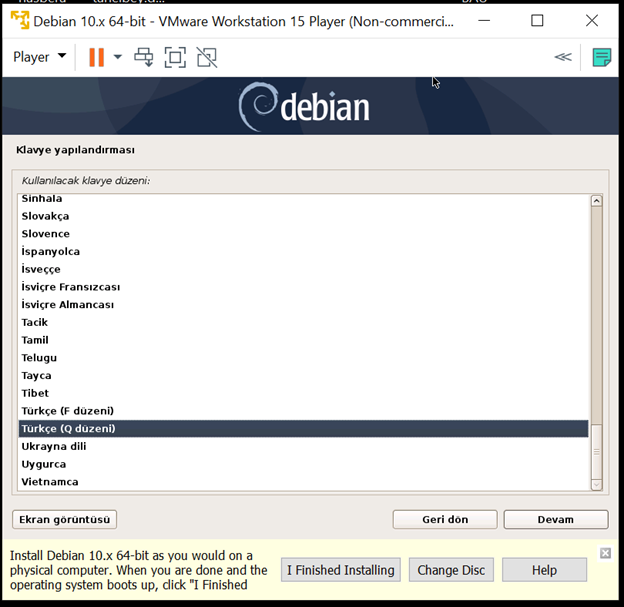Select Slovakça keyboard layout
Viewport: 624px width, 607px height.
(303, 216)
